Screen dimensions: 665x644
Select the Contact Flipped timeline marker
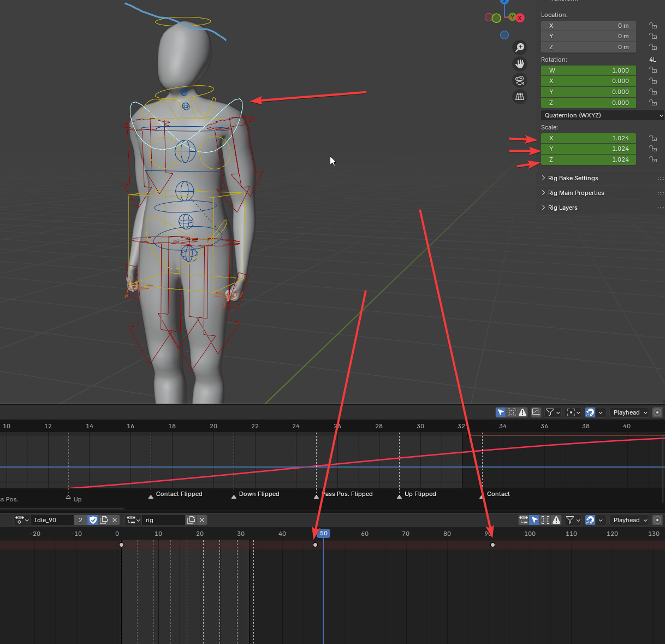(151, 496)
